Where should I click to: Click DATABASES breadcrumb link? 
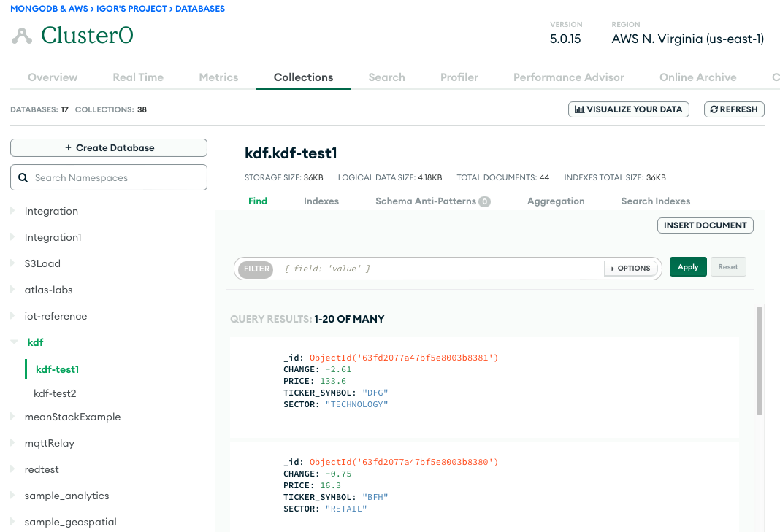pos(200,9)
